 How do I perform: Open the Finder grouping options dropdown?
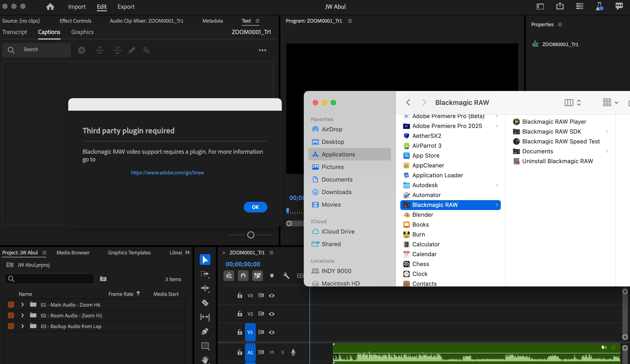pyautogui.click(x=610, y=102)
